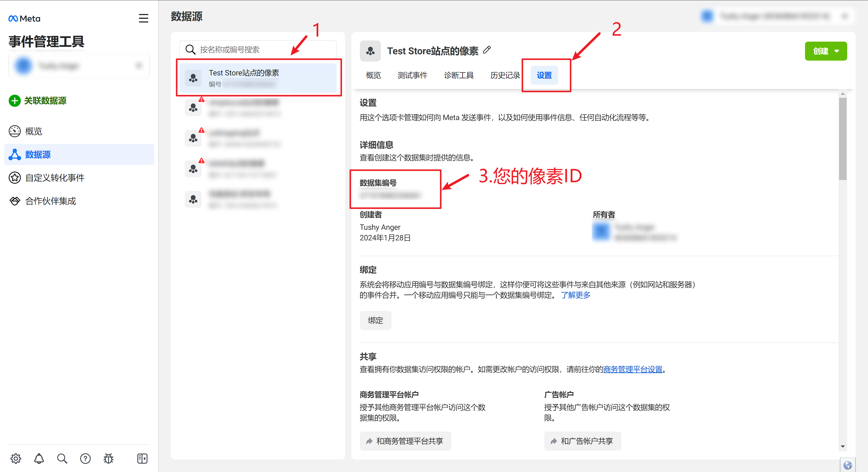Click the handshake icon for 合作伙伴集成

pyautogui.click(x=14, y=201)
